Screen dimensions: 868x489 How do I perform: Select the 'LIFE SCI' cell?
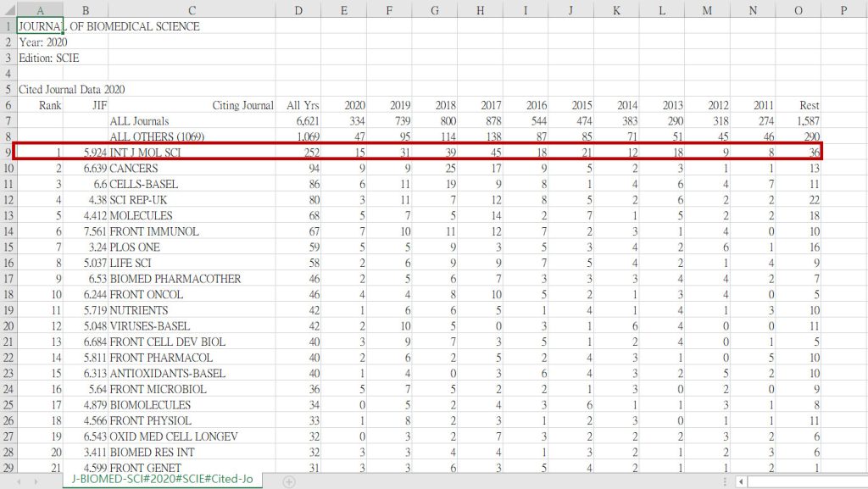192,263
